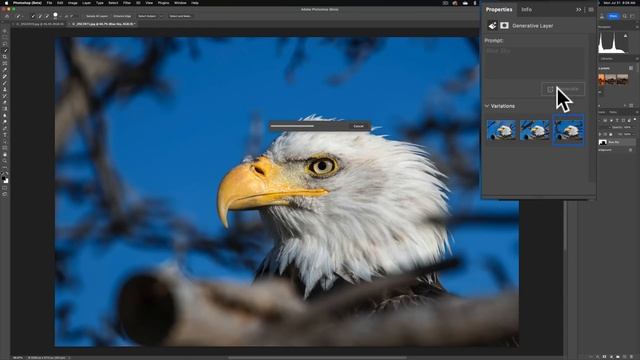Select the Type tool

tap(5, 135)
